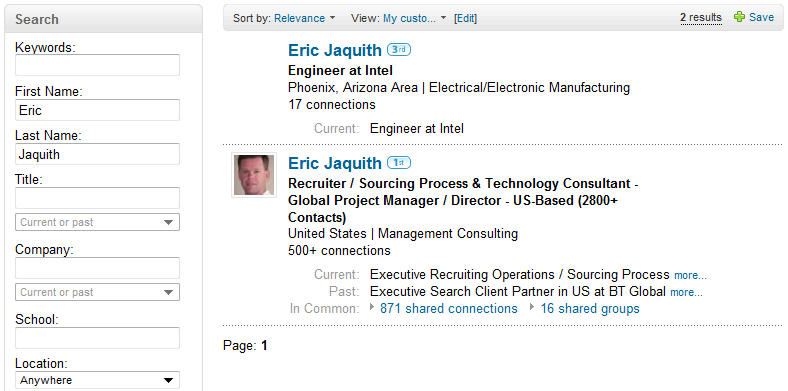Click Eric Jaquith's profile photo thumbnail
Screen dimensions: 788x391
[254, 175]
